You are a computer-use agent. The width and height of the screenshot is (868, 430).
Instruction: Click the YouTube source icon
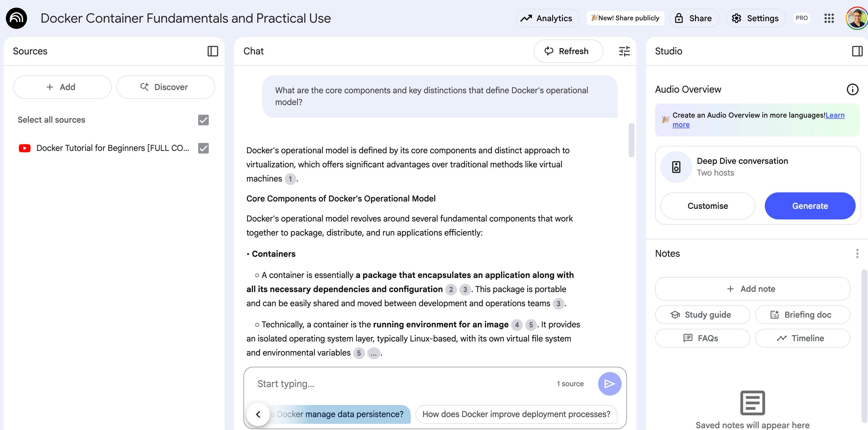[25, 148]
